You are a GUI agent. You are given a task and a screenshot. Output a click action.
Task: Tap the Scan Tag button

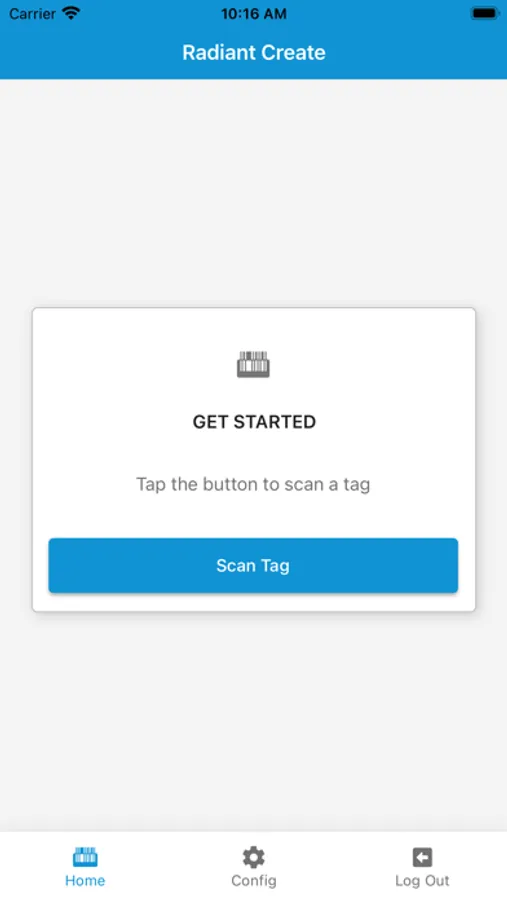tap(253, 565)
